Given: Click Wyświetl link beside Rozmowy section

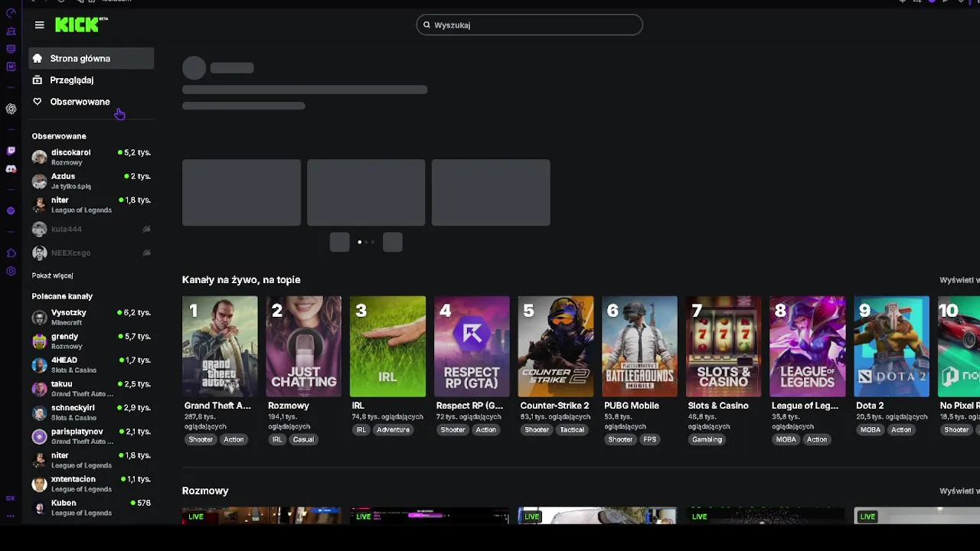Looking at the screenshot, I should click(x=959, y=491).
